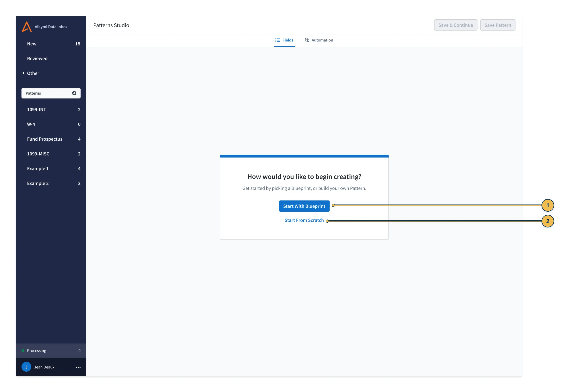This screenshot has height=392, width=570.
Task: Click the Patterns Studio title
Action: (111, 25)
